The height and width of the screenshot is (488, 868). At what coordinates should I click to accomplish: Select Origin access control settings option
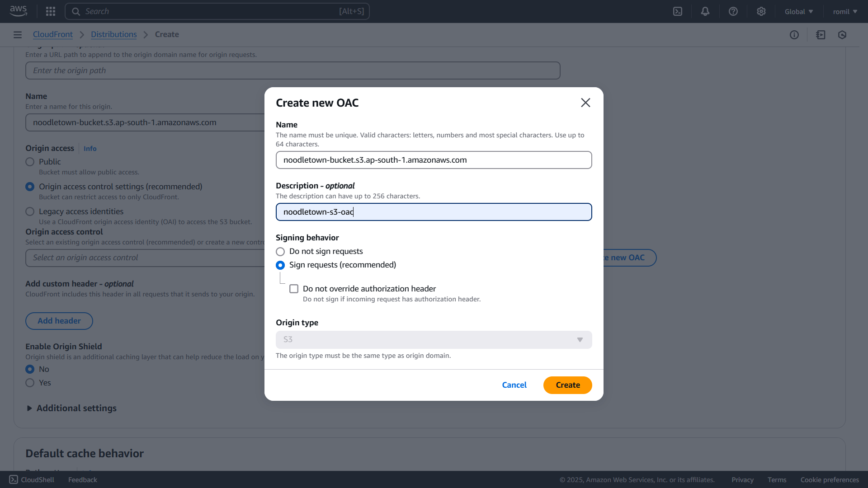coord(30,187)
